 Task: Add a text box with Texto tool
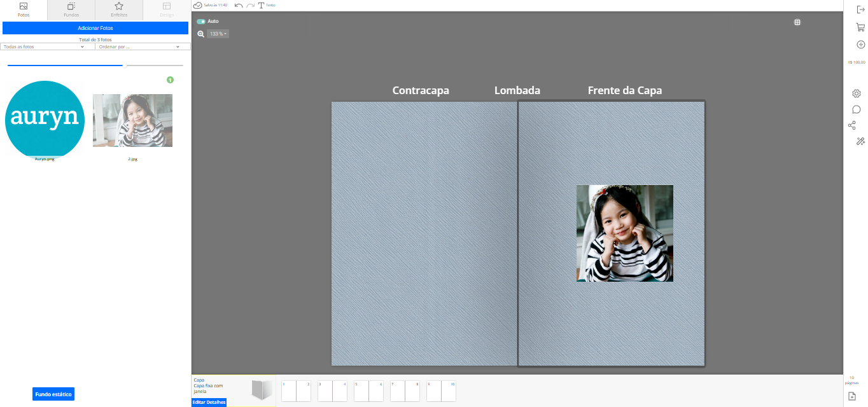pyautogui.click(x=266, y=5)
